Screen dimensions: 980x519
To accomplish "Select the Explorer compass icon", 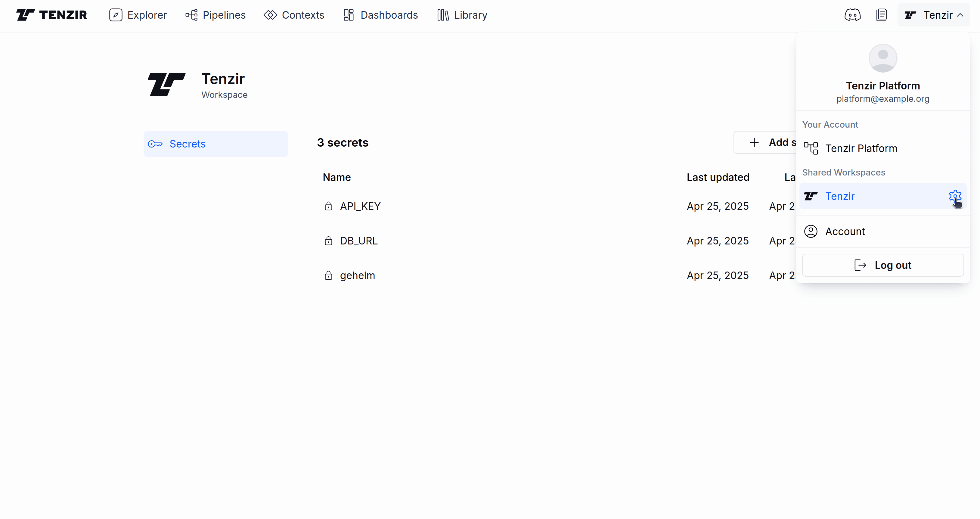I will [116, 15].
